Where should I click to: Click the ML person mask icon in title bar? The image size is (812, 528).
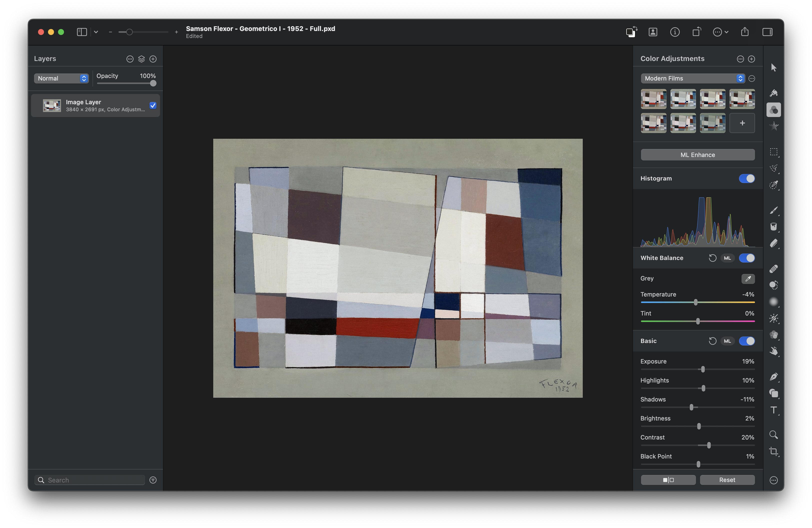click(653, 32)
